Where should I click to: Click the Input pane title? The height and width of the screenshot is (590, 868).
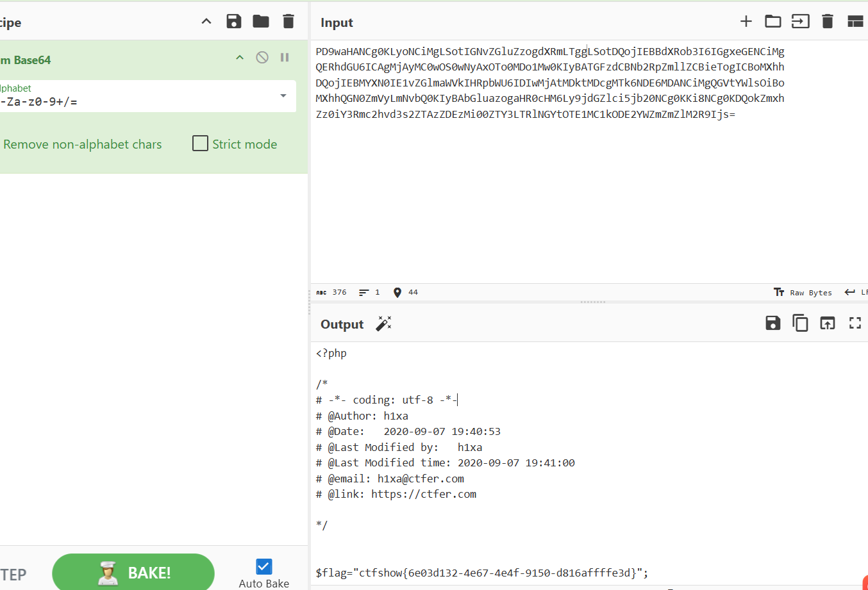point(337,22)
